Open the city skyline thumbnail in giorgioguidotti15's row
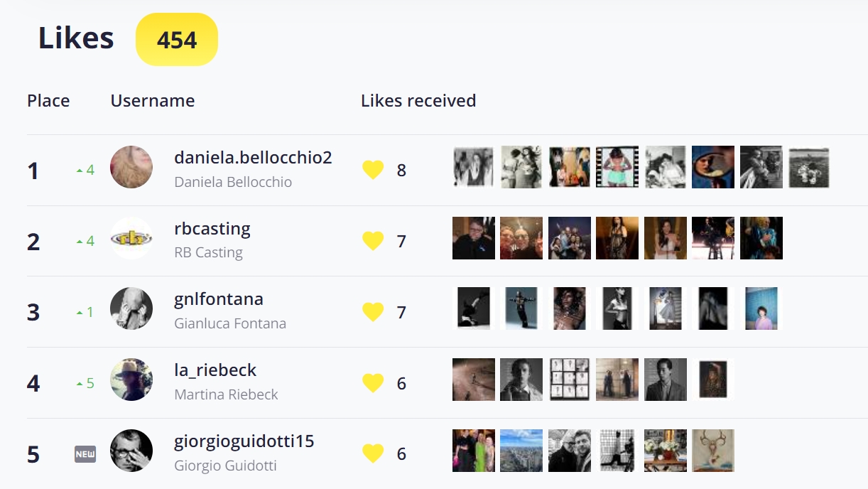The image size is (868, 489). point(521,451)
